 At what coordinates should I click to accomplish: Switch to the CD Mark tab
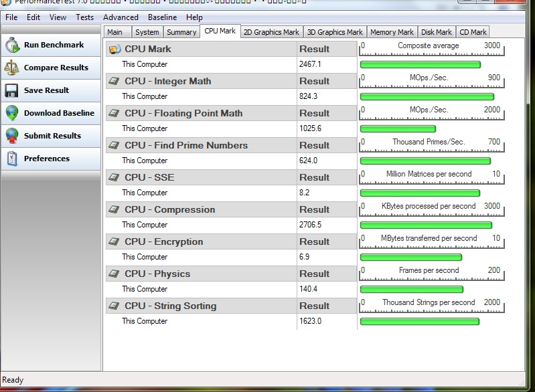click(x=473, y=32)
